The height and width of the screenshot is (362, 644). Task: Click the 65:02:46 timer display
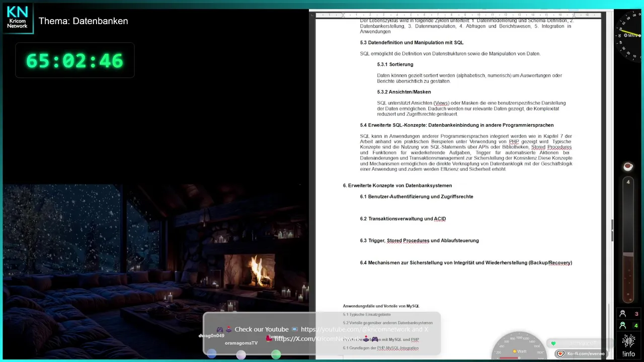[x=74, y=60]
